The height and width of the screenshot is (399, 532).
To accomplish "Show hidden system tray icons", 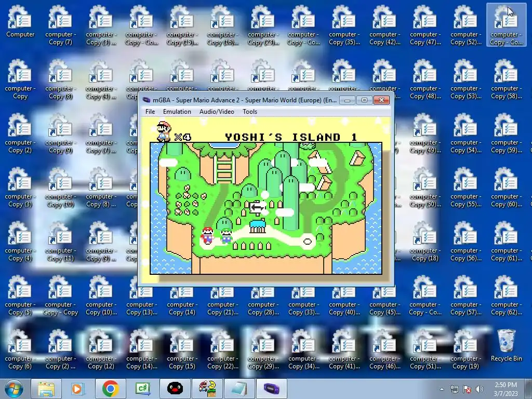I will coord(442,389).
